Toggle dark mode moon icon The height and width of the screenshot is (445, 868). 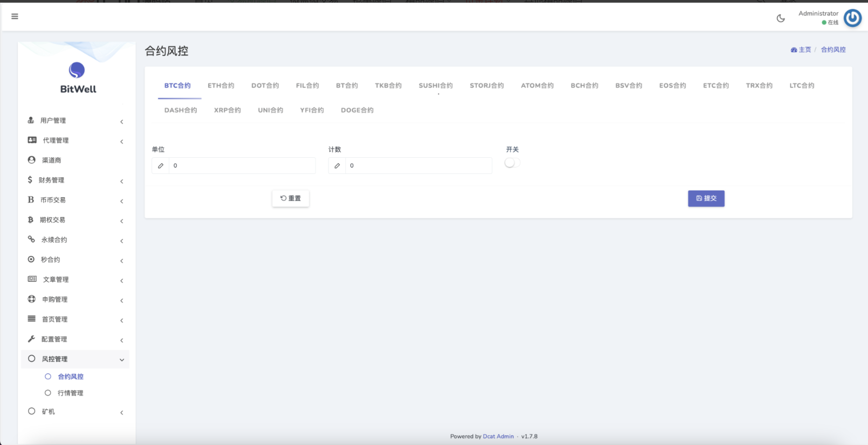click(x=780, y=18)
